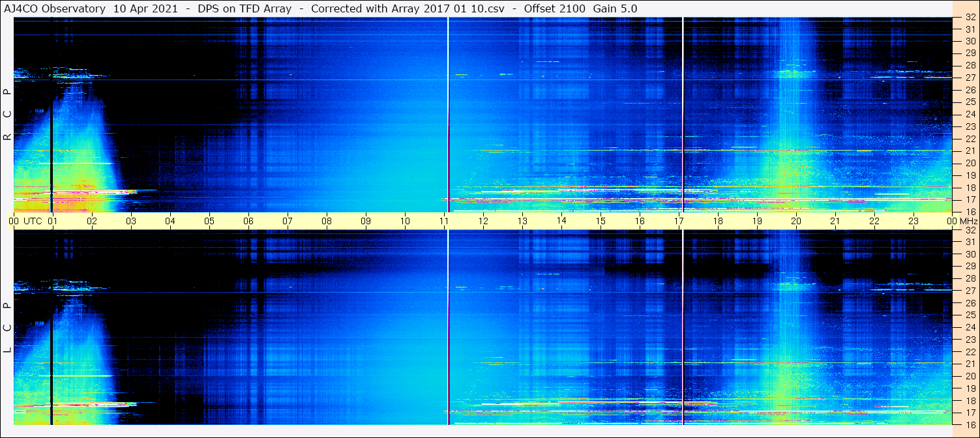Click the 03 hour mark on time axis

point(131,221)
